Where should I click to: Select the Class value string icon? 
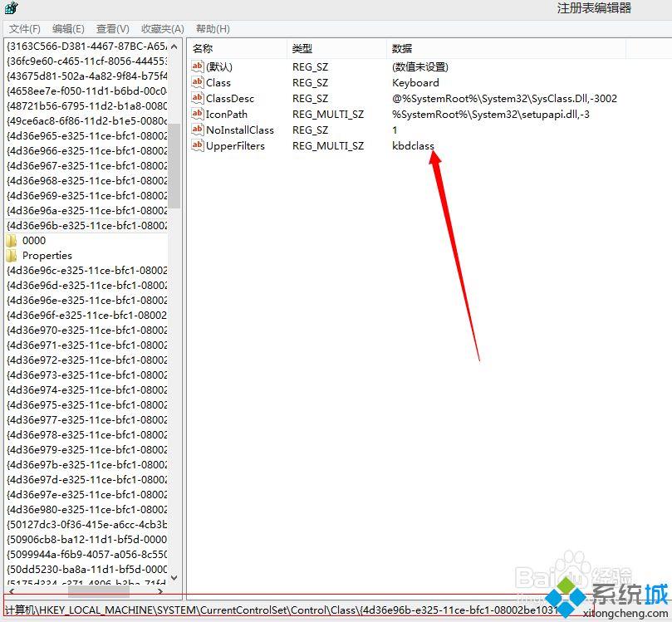(197, 82)
